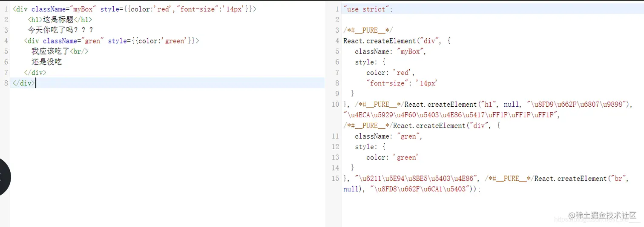Viewport: 644px width, 227px height.
Task: Click the text 今天你吃了吗？？？
Action: tap(60, 30)
